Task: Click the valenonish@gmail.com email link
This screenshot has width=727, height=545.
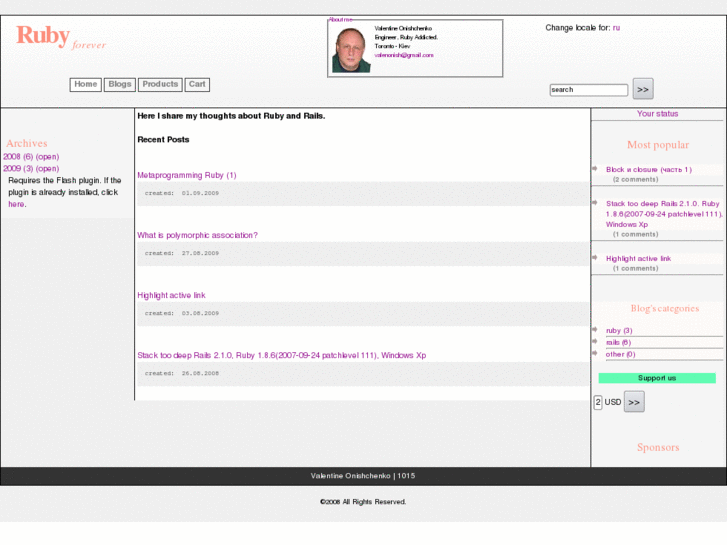Action: click(404, 55)
